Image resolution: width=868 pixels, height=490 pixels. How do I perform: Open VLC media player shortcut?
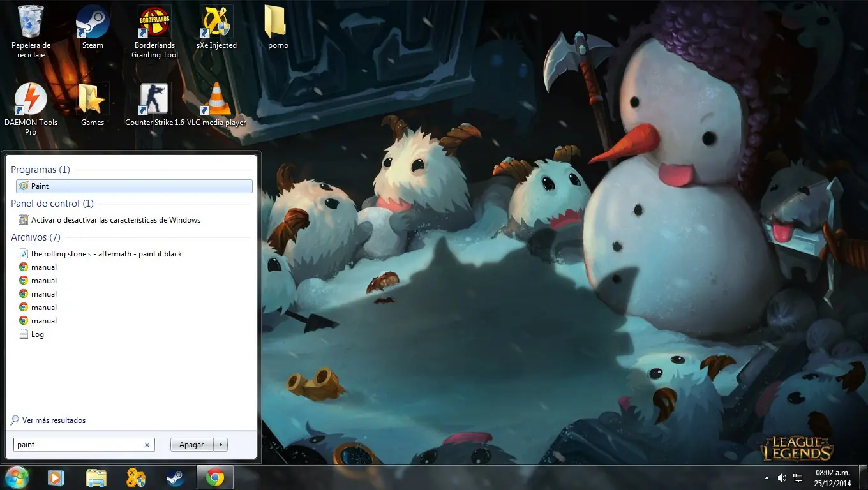pyautogui.click(x=217, y=105)
